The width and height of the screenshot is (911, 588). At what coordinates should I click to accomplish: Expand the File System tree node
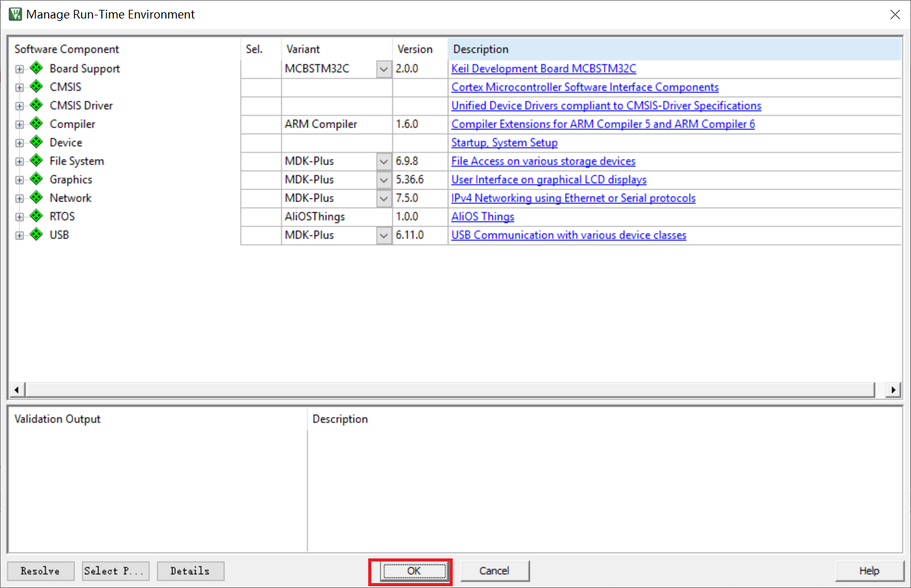tap(20, 161)
